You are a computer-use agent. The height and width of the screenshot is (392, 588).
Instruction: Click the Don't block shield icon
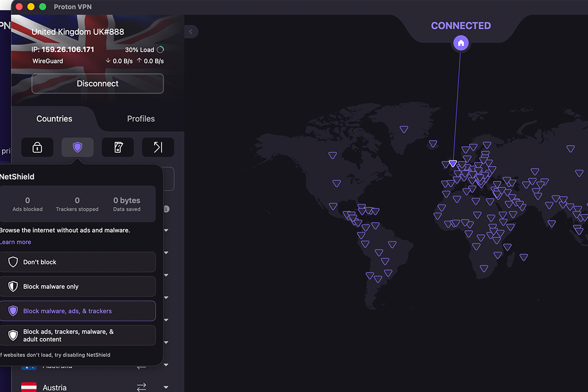pos(13,262)
